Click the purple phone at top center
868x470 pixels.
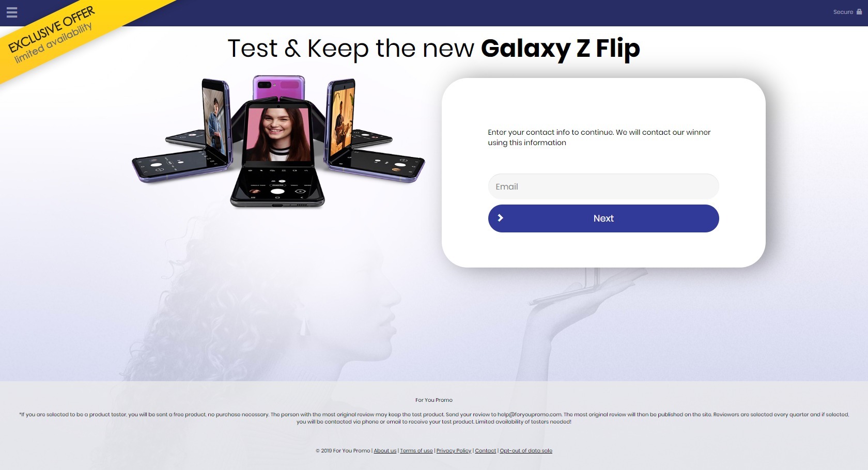click(278, 88)
